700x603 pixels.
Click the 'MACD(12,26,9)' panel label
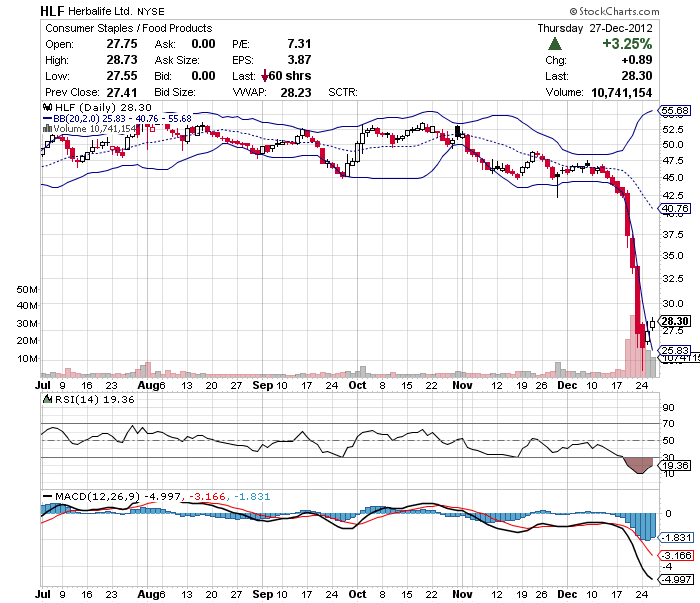(x=98, y=496)
